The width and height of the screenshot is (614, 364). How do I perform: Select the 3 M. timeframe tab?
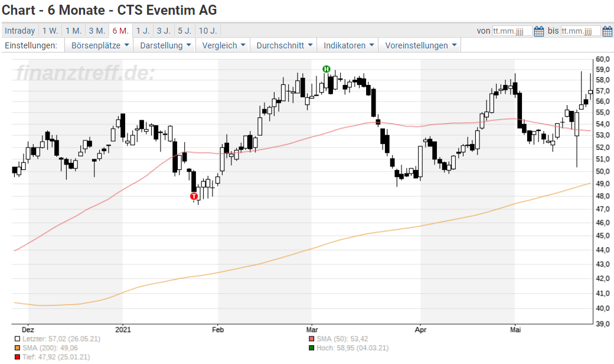point(97,31)
